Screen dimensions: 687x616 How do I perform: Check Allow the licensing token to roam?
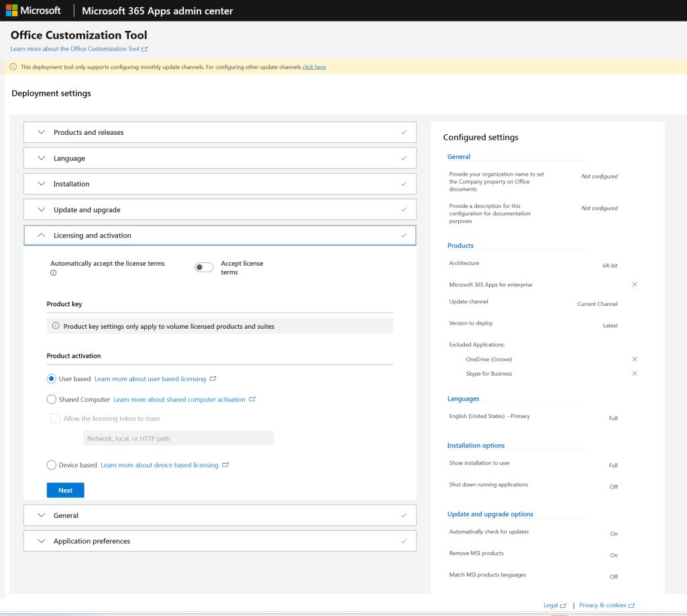[55, 418]
